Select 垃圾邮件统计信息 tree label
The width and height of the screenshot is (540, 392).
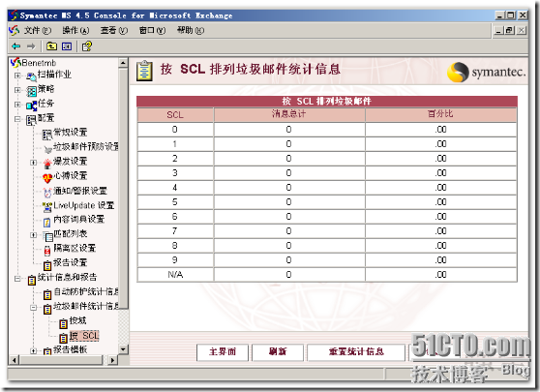pyautogui.click(x=86, y=306)
